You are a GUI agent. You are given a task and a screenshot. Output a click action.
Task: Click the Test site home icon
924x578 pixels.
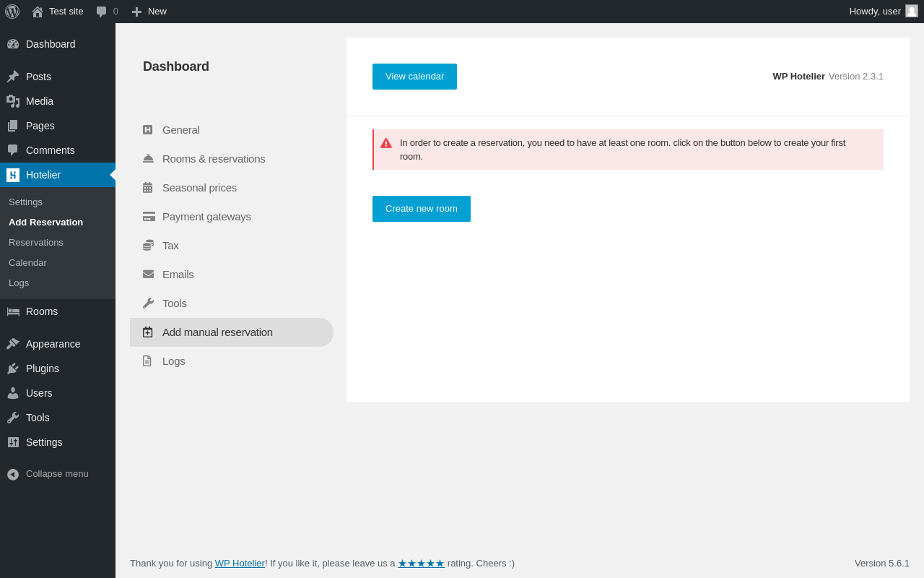38,12
